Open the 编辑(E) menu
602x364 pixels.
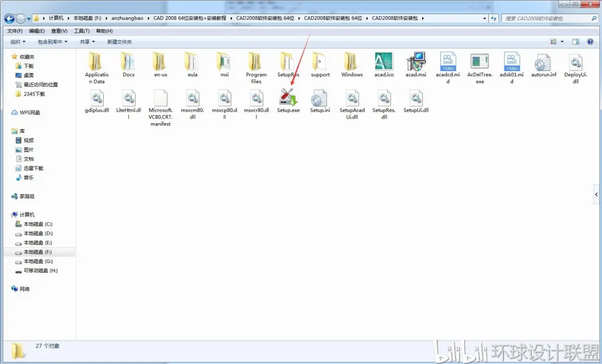(x=37, y=31)
